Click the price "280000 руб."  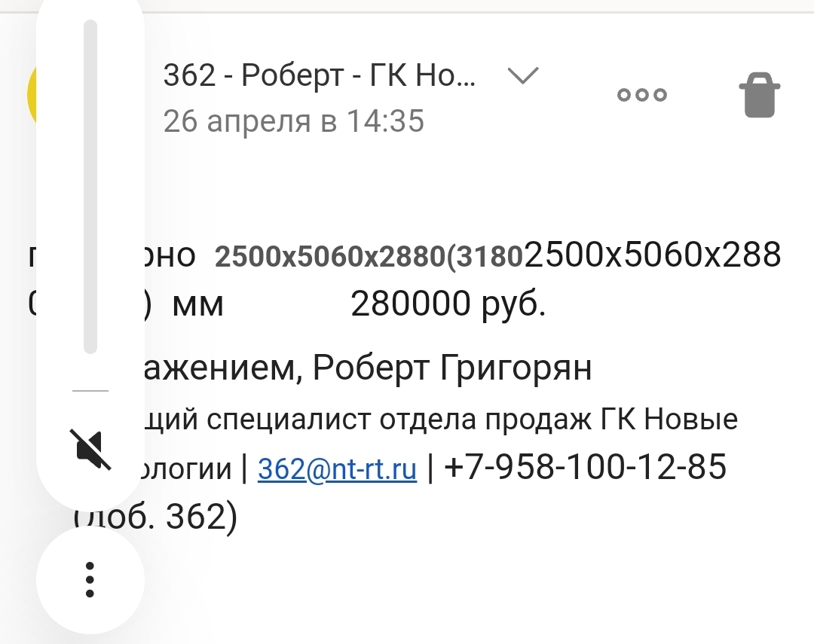448,305
